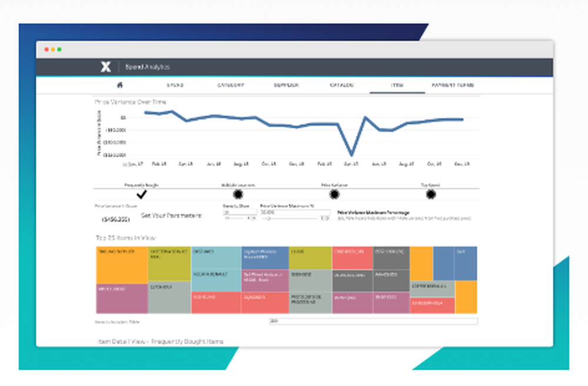Click the Spend Analytics title
The height and width of the screenshot is (386, 588).
[148, 67]
